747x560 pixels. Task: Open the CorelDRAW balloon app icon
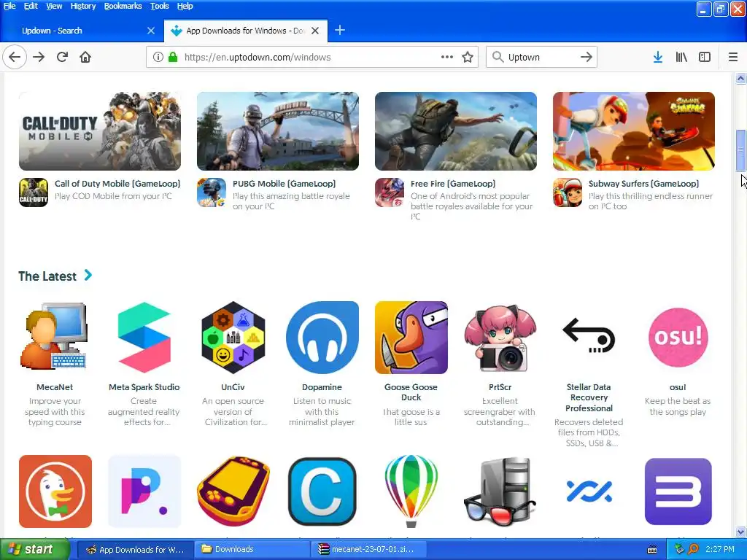(x=411, y=491)
